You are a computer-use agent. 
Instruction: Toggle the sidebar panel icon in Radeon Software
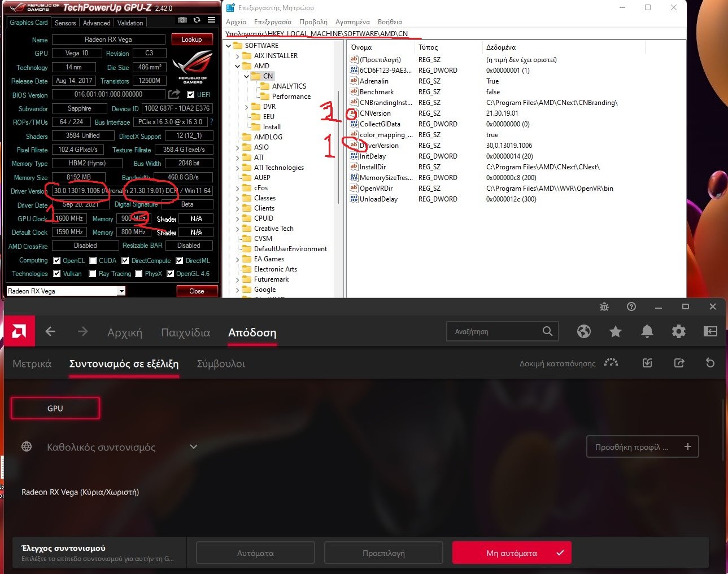tap(710, 331)
